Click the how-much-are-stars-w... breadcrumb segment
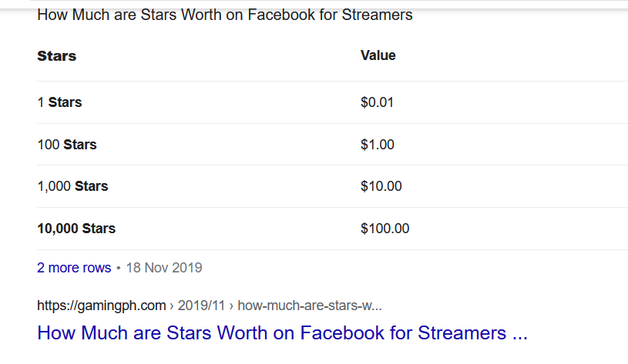This screenshot has height=364, width=628. point(310,306)
